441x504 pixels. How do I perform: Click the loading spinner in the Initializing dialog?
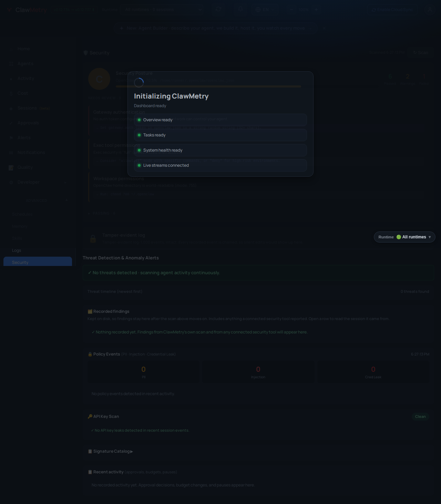pyautogui.click(x=139, y=83)
